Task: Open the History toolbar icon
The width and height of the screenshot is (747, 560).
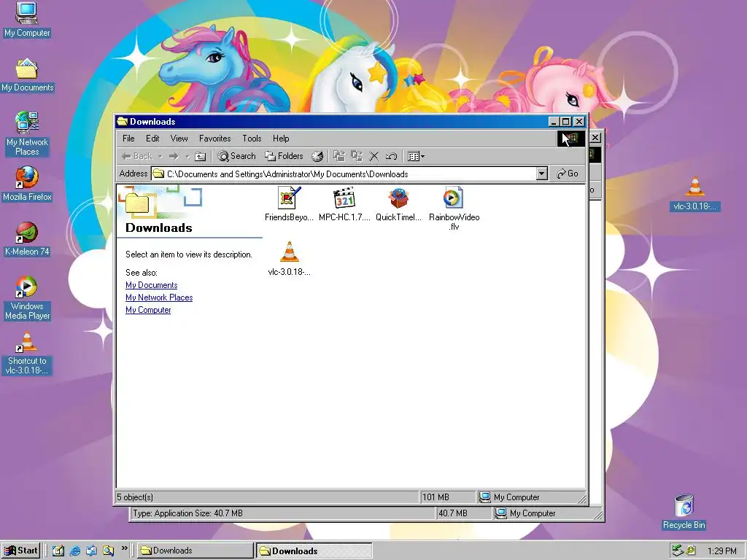Action: (x=317, y=156)
